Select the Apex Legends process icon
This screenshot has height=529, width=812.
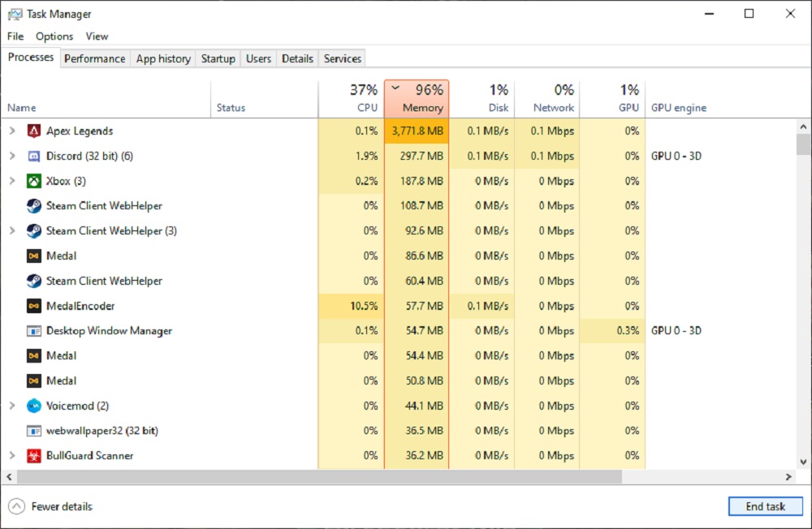(x=33, y=131)
